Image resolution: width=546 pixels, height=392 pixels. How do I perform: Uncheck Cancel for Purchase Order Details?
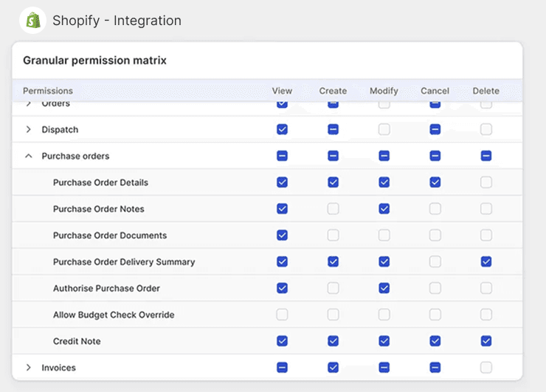point(435,182)
